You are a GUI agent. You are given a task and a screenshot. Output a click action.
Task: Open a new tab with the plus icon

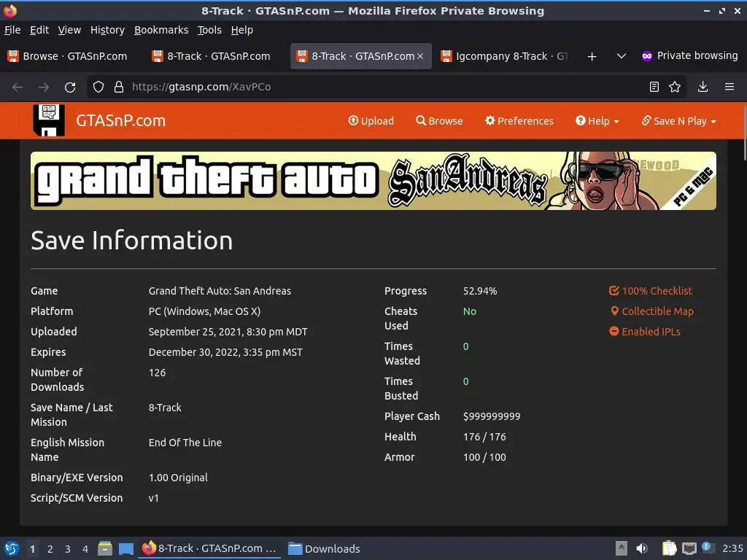point(592,57)
